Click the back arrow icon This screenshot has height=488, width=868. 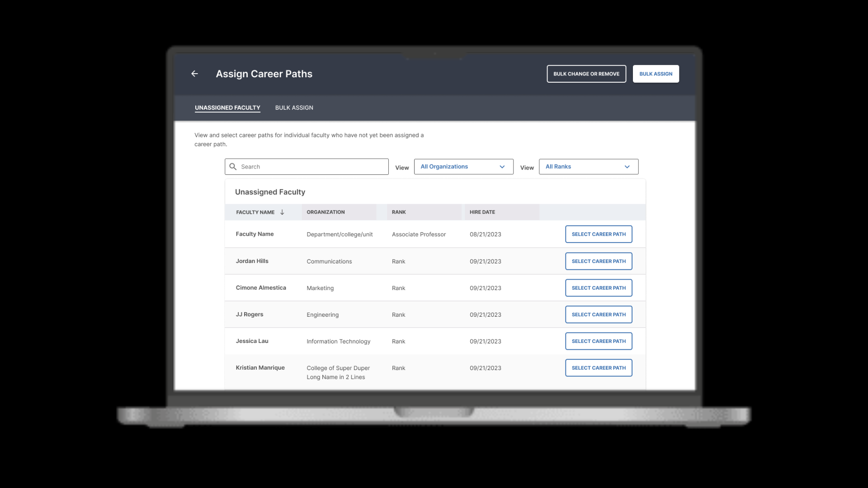(x=194, y=74)
